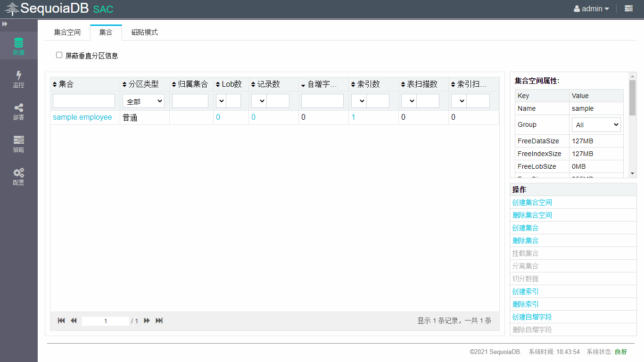Click the server list icon at top right
The image size is (644, 362).
tap(628, 8)
